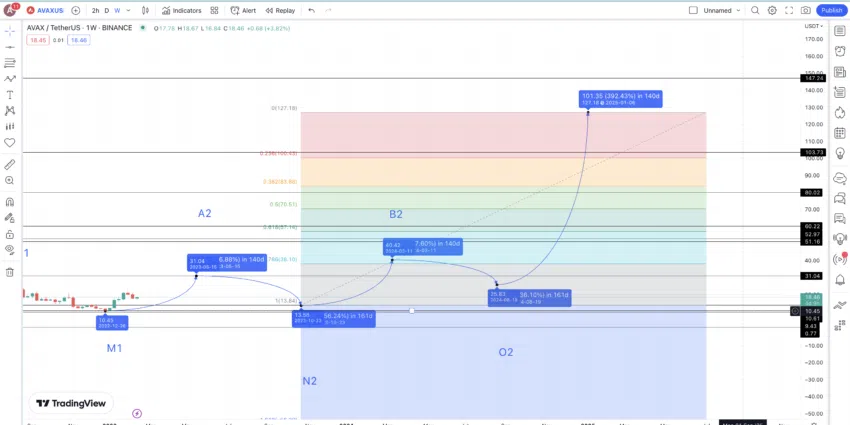Select the Text drawing tool

click(10, 95)
